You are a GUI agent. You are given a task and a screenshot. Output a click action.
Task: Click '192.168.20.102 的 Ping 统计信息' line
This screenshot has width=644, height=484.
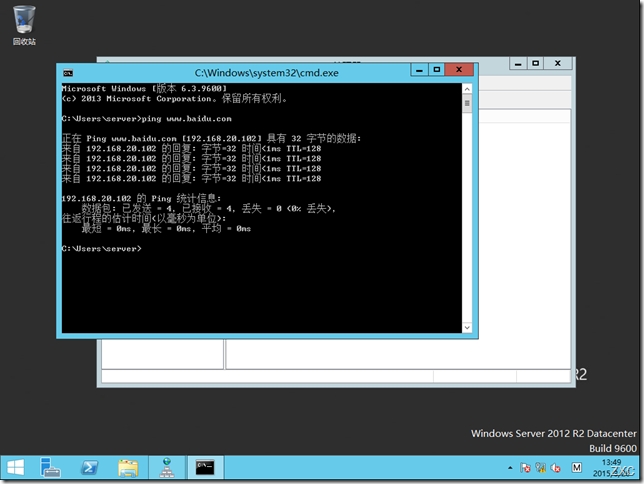tap(141, 198)
